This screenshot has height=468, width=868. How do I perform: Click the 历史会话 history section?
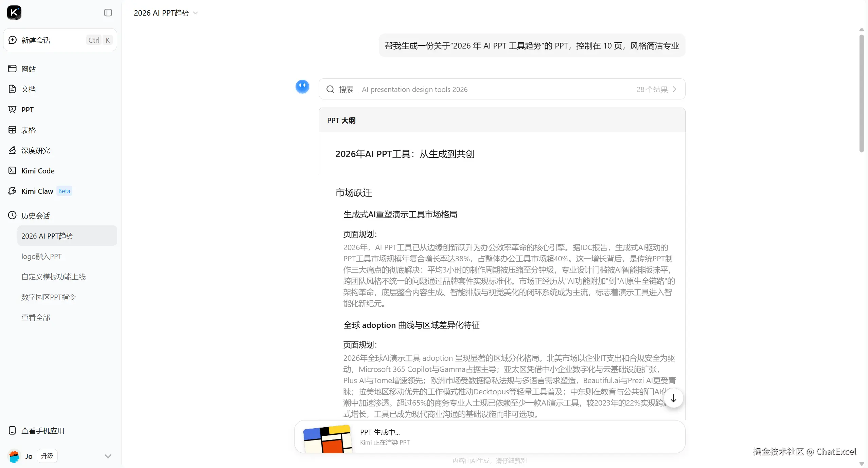pos(35,216)
